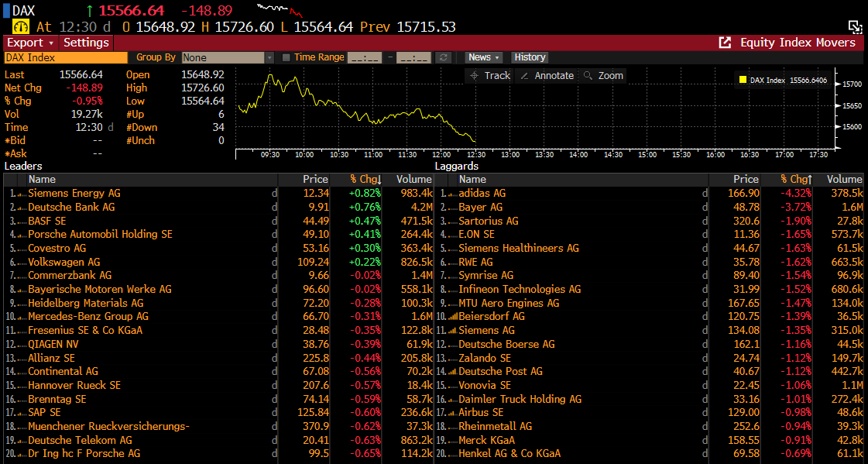
Task: Select Dr Ing hc F Porsche AG row
Action: [218, 453]
